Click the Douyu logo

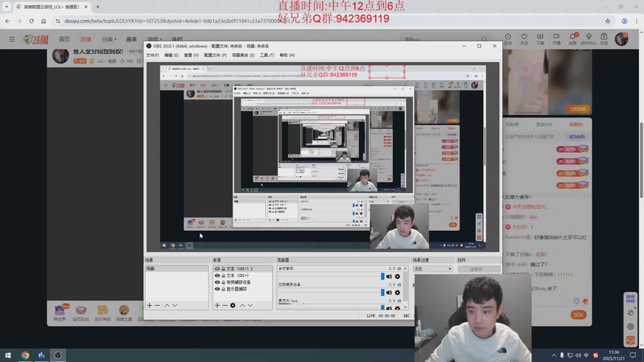click(35, 39)
